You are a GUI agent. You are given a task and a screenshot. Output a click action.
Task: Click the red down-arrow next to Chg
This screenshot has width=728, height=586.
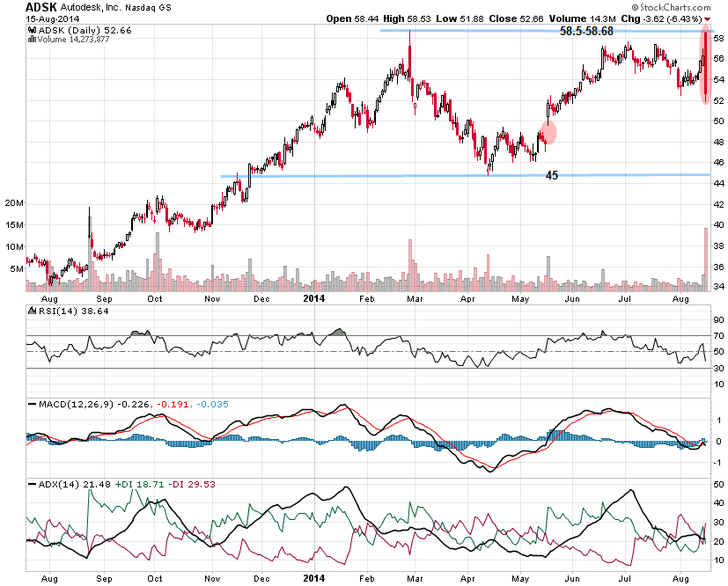pyautogui.click(x=707, y=19)
